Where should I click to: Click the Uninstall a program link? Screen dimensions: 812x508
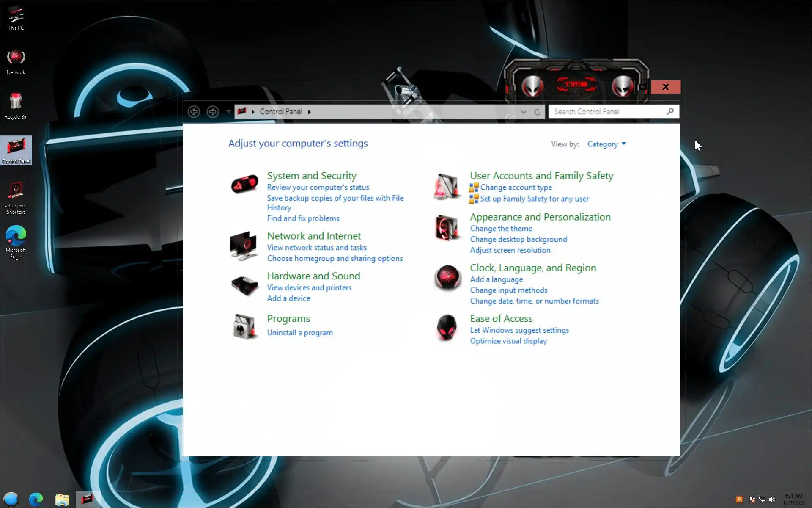point(300,333)
